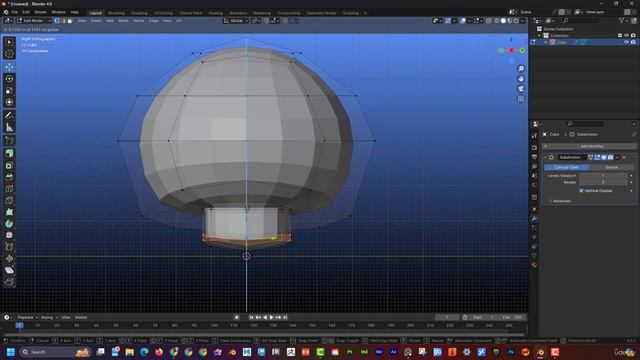
Task: Select the Bevel tool
Action: 9,177
